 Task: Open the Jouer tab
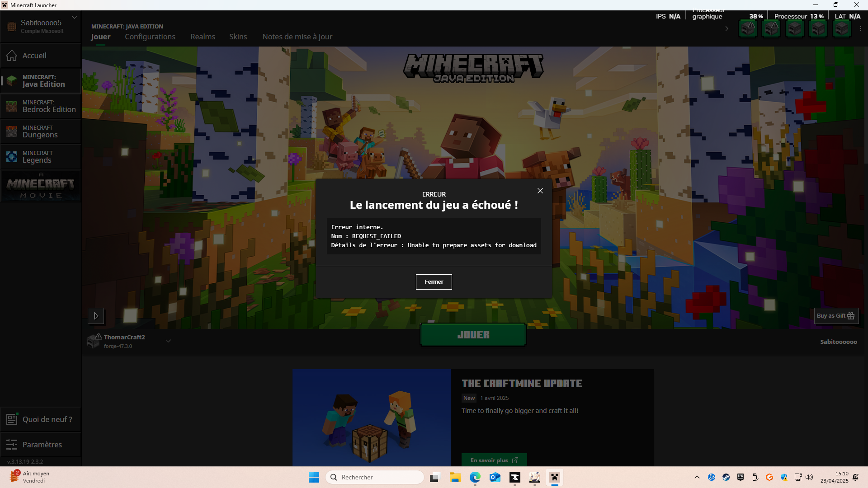click(100, 37)
